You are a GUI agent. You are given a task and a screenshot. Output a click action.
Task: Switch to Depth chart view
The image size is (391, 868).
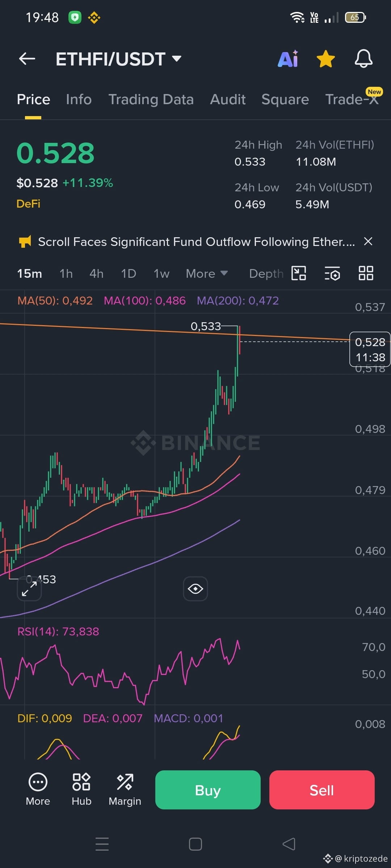[x=266, y=274]
